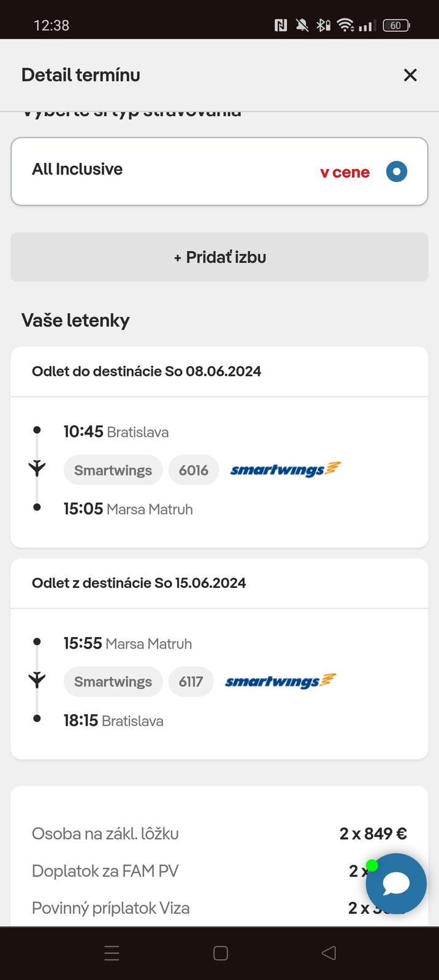Tap the All Inclusive meal option card
This screenshot has width=439, height=980.
(x=184, y=170)
